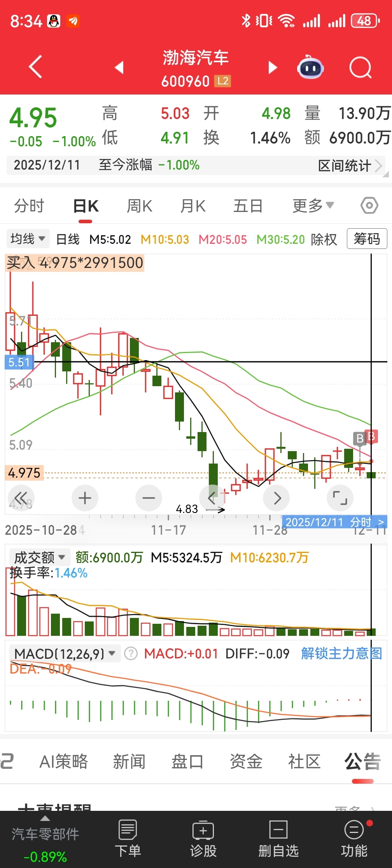Tap the 下单 order icon
Screen dimensions: 392x868
click(128, 838)
